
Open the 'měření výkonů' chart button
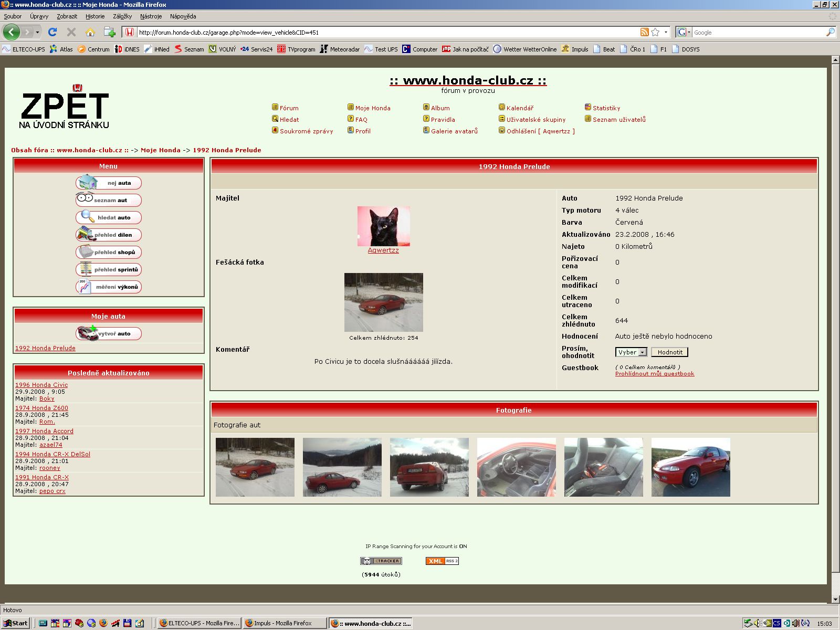coord(109,287)
